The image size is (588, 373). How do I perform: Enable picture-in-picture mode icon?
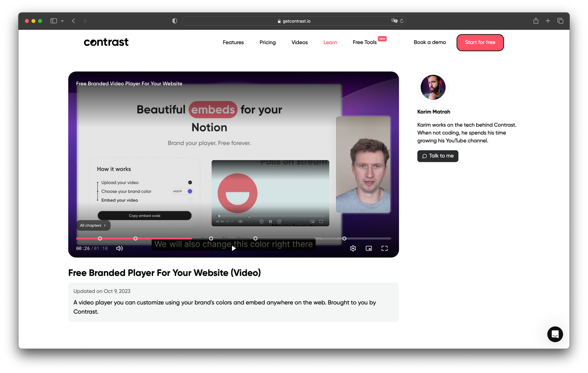369,248
